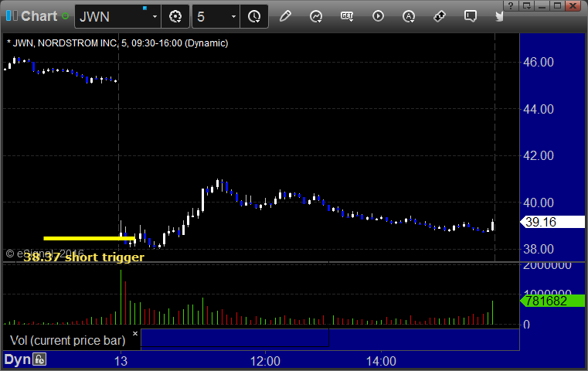Open the GET studies menu icon
The height and width of the screenshot is (371, 588).
click(x=347, y=16)
